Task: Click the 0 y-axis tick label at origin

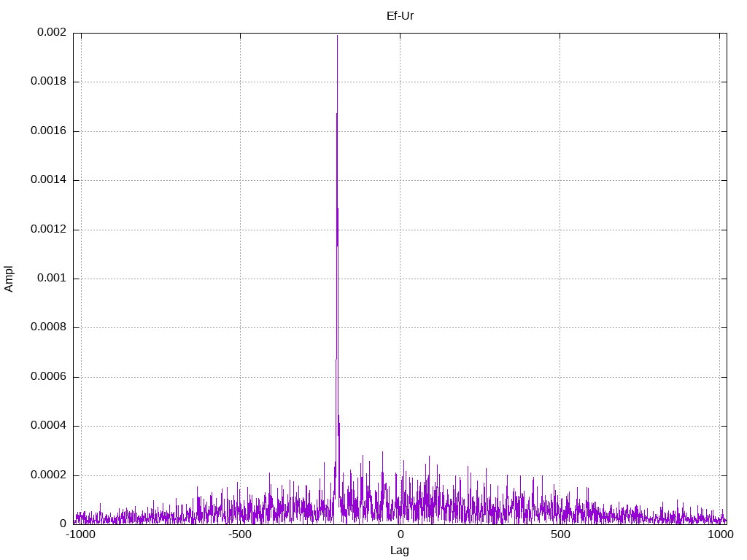Action: point(63,524)
